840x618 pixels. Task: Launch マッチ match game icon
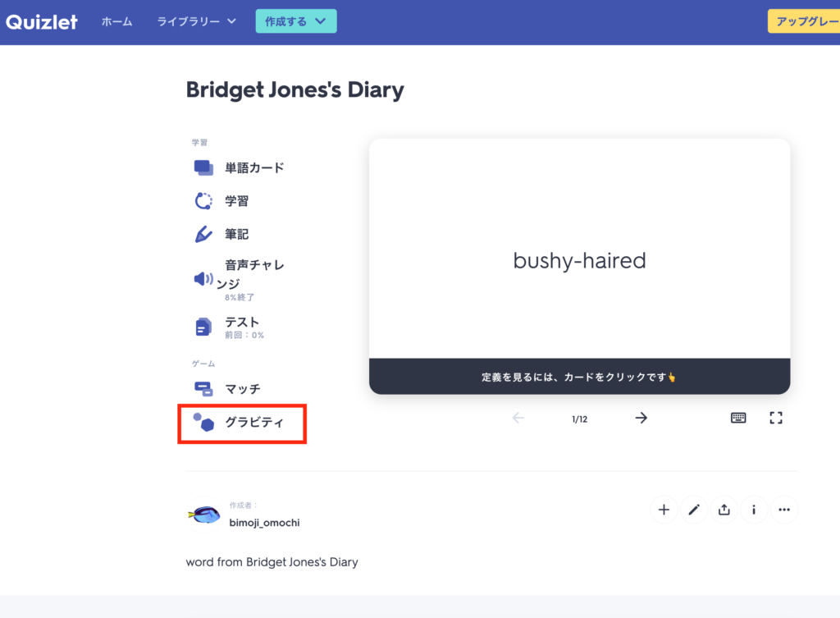coord(203,388)
